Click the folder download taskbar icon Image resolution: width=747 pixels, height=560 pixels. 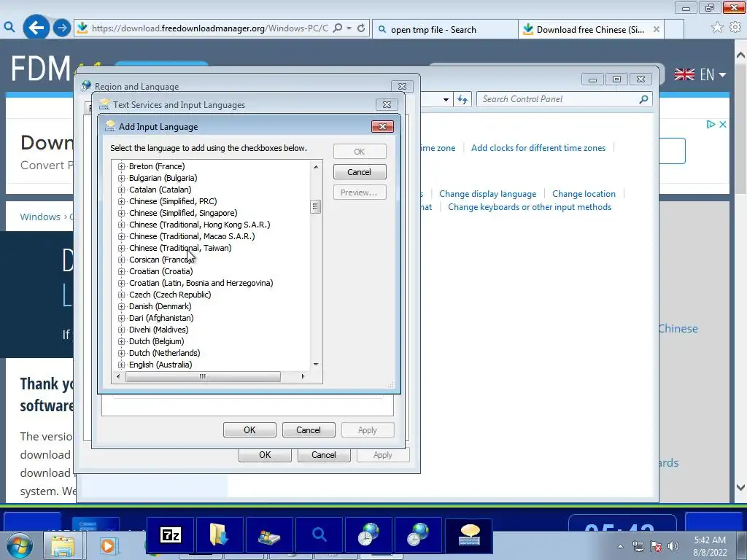pos(220,536)
